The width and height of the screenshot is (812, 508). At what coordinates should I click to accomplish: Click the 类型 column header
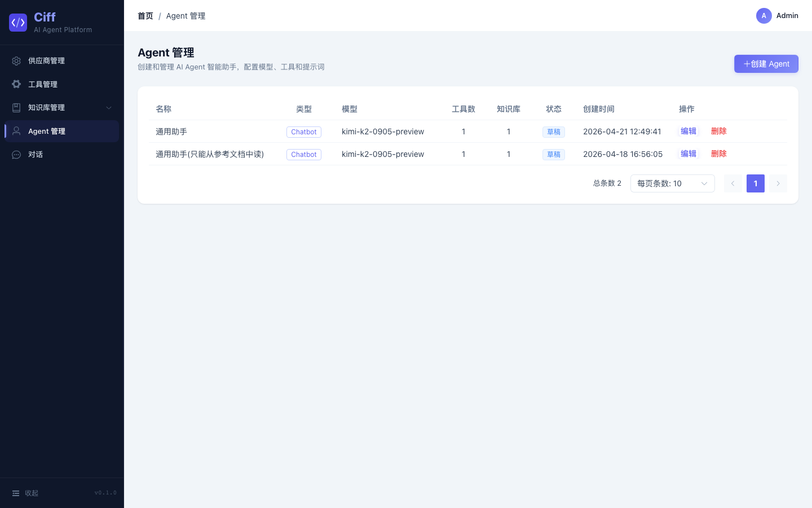pyautogui.click(x=304, y=109)
